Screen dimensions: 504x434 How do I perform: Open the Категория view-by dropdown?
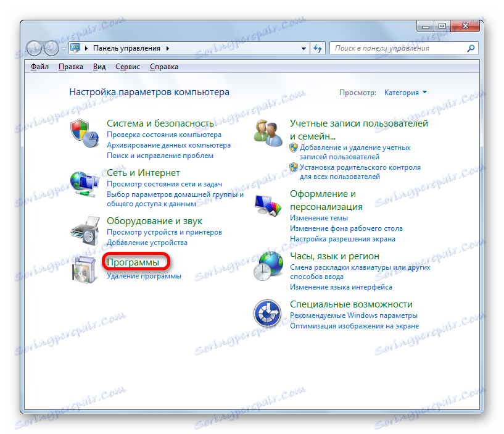405,93
